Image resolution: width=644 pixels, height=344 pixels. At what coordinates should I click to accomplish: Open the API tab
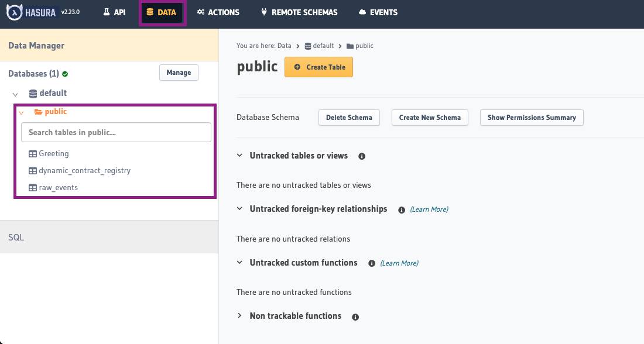coord(114,12)
